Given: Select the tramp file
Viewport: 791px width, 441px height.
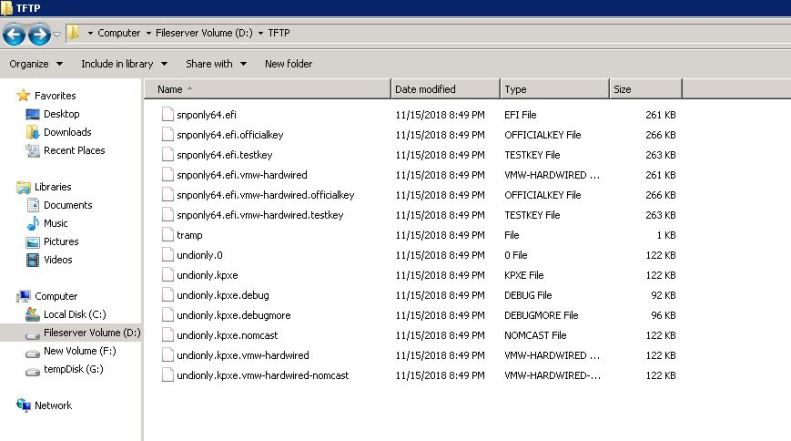Looking at the screenshot, I should click(188, 235).
